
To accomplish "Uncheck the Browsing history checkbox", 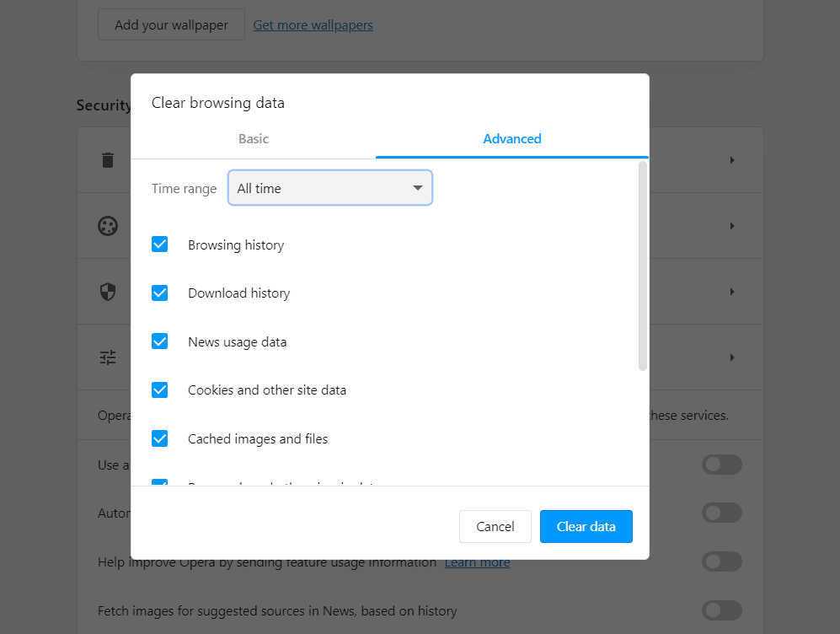I will 159,244.
